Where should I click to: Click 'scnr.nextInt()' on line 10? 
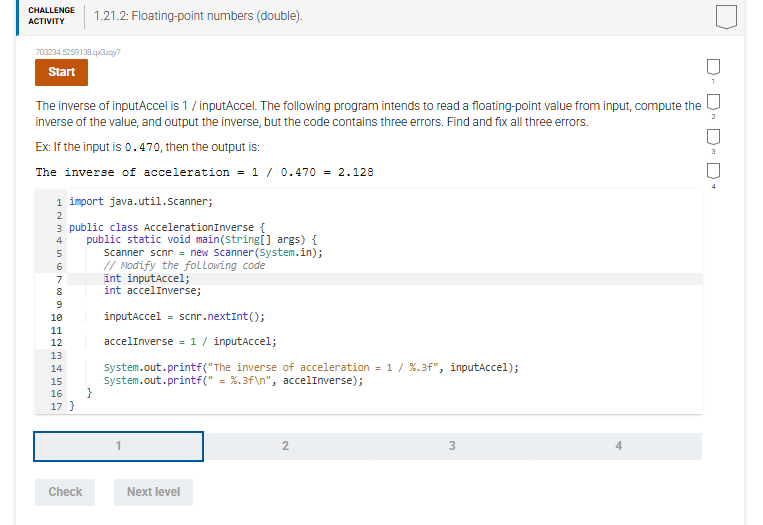pos(222,316)
